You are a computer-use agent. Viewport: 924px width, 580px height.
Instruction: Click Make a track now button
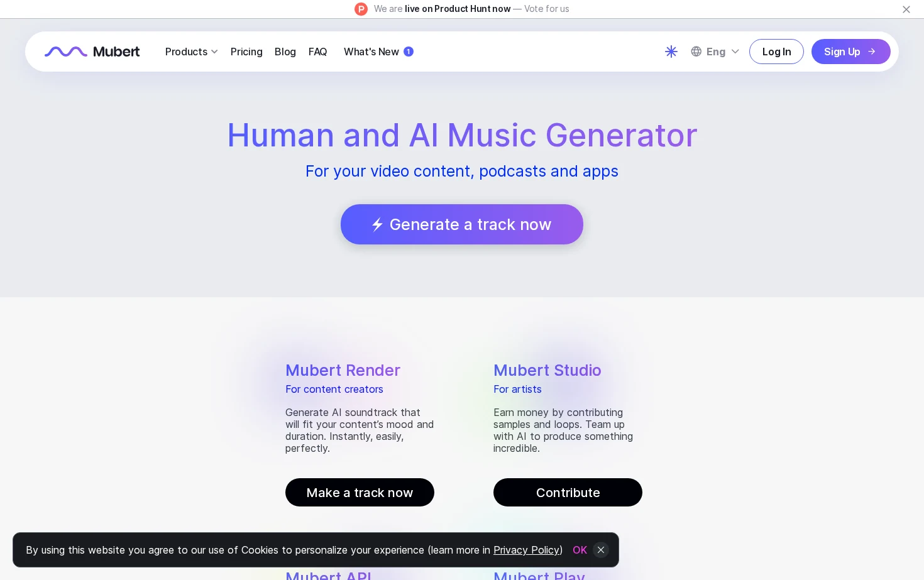[x=360, y=493]
